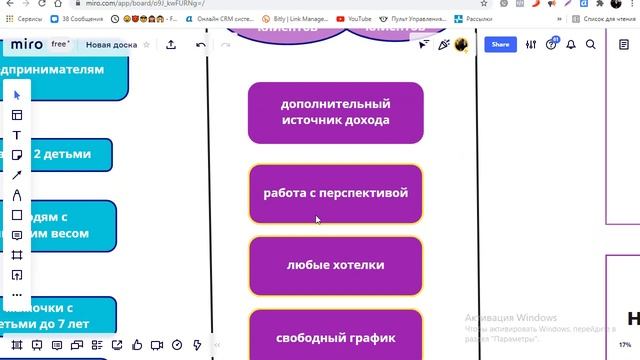Star the board Новая доска

pyautogui.click(x=147, y=44)
